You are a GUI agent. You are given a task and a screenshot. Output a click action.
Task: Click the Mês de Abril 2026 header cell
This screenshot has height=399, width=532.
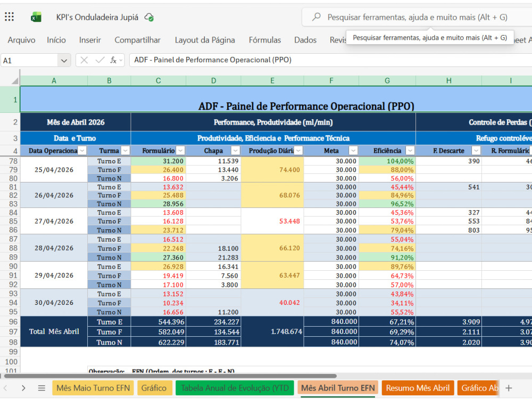(x=76, y=122)
